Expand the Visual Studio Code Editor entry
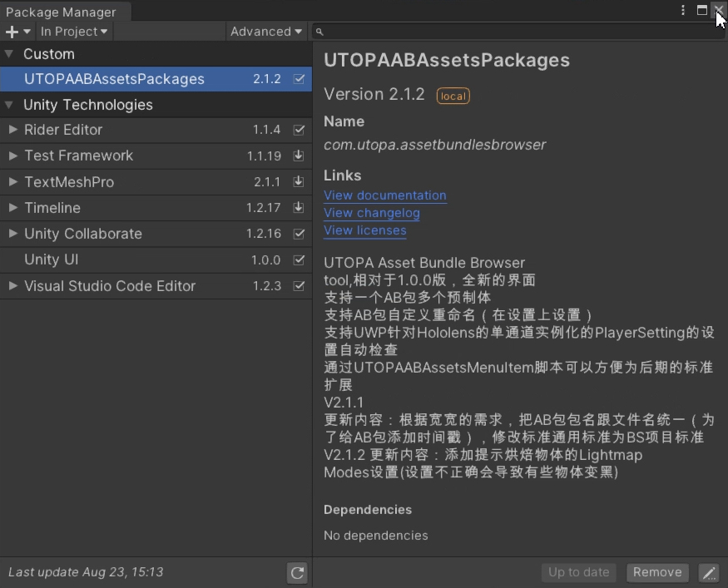 point(13,286)
